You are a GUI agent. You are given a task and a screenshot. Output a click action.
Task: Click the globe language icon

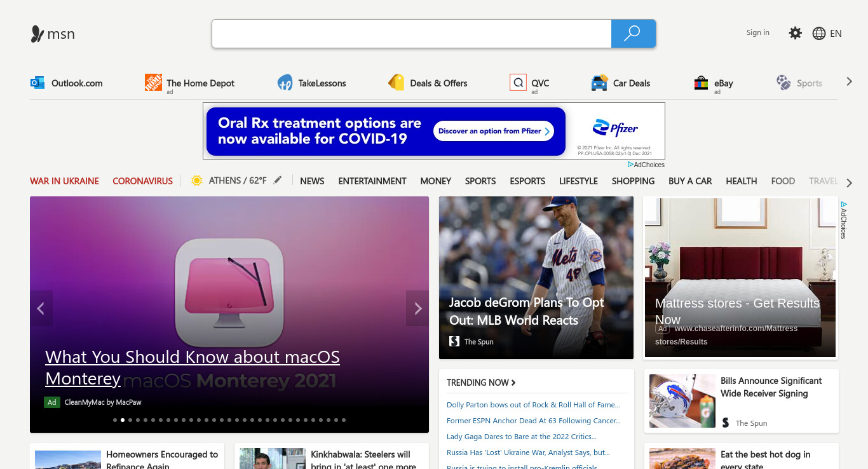[x=819, y=34]
